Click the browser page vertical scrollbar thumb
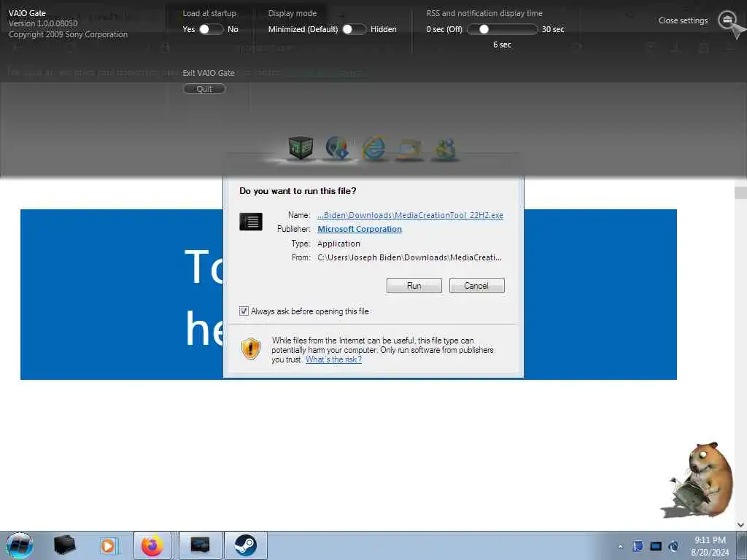The height and width of the screenshot is (560, 747). click(x=741, y=192)
